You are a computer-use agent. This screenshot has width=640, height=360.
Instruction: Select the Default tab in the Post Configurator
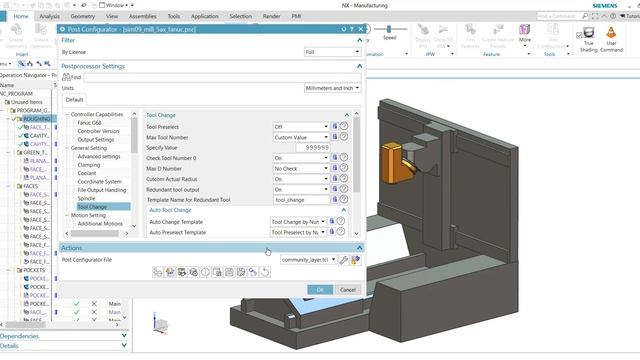pos(74,100)
